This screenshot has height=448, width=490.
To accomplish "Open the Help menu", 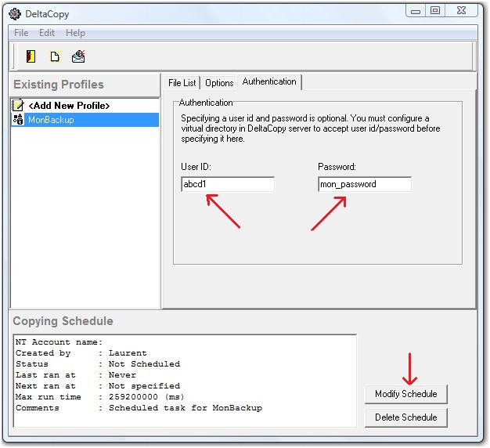I will tap(75, 33).
